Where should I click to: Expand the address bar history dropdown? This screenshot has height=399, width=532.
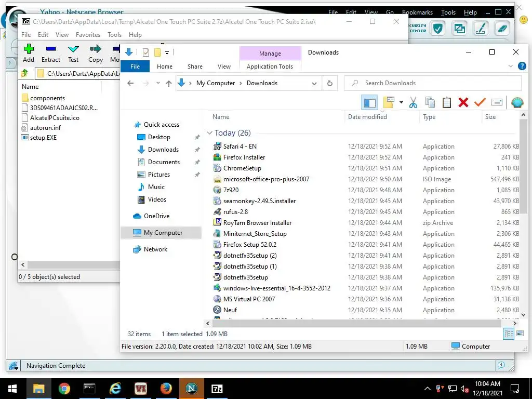(x=314, y=84)
